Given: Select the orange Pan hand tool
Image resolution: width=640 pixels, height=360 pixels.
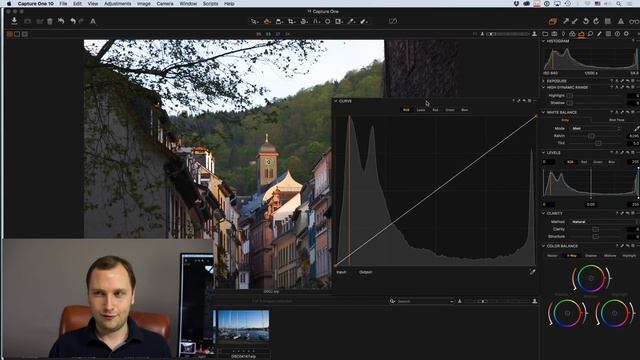Looking at the screenshot, I should pos(267,21).
